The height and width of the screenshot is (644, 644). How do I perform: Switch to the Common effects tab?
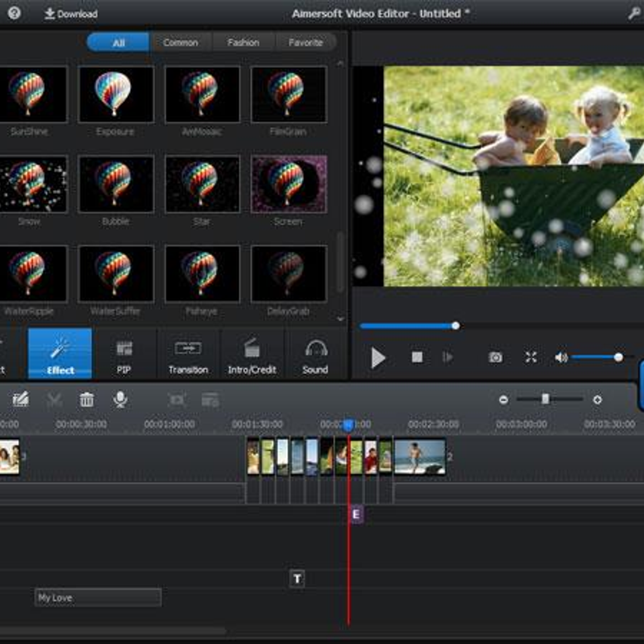click(x=181, y=43)
